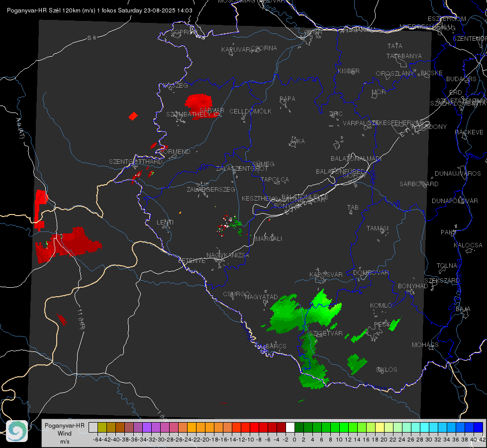This screenshot has height=448, width=487.
Task: Click the TAPOLCA town label
Action: [x=275, y=180]
